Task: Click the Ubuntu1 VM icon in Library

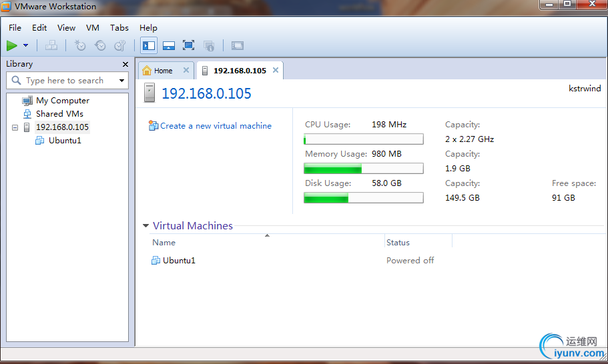Action: click(x=39, y=141)
